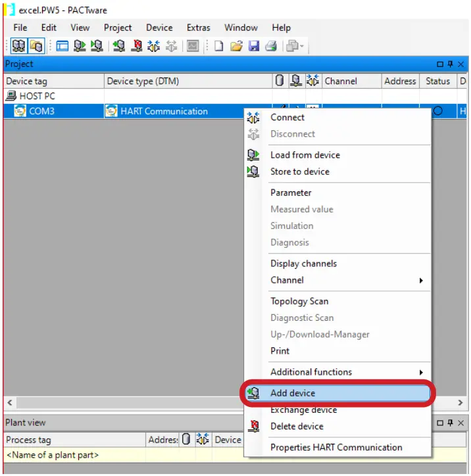The image size is (471, 476).
Task: Click the HART Communication DTM icon
Action: (111, 111)
